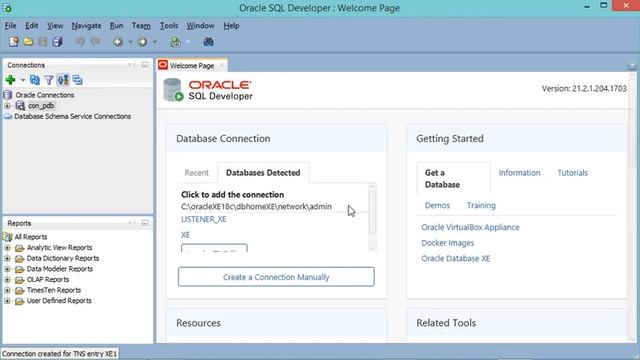Screen dimensions: 640x360
Task: Expand User Defined Reports node
Action: 7,301
